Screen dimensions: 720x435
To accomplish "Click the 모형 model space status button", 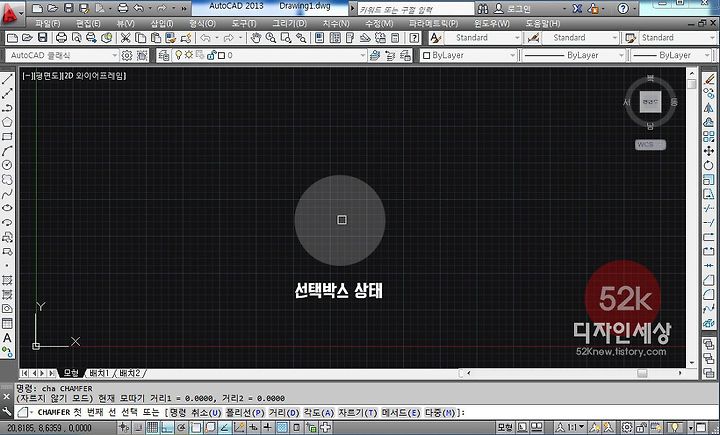I will (505, 428).
